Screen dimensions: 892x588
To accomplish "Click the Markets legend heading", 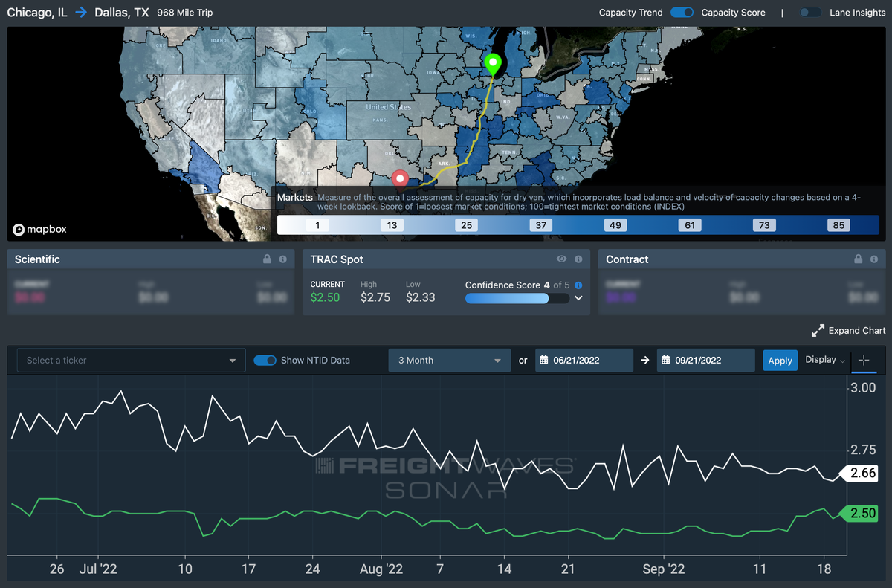I will pyautogui.click(x=295, y=198).
